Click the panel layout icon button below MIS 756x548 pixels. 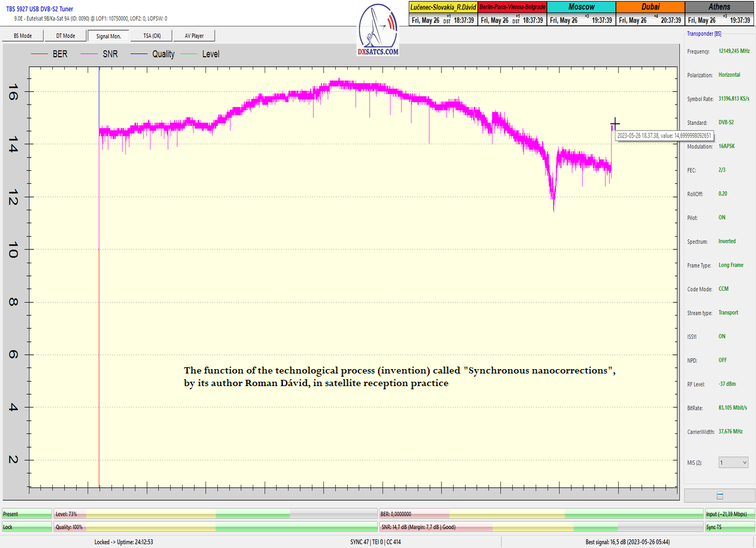pos(719,496)
